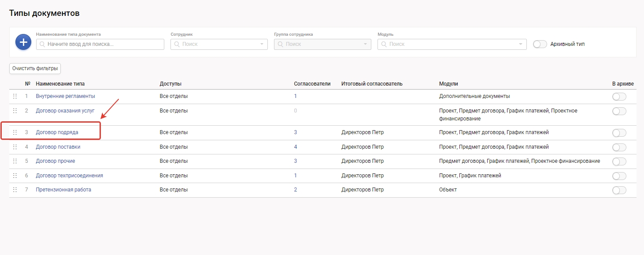Expand the Модуль filter dropdown

452,44
